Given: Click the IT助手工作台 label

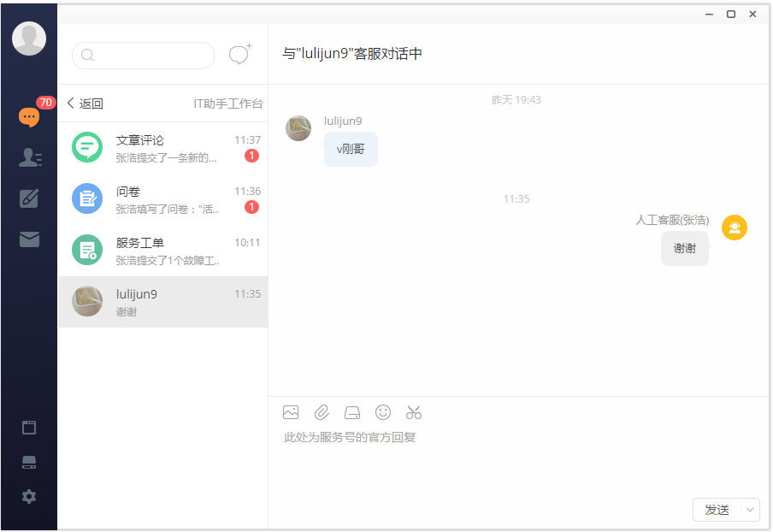Looking at the screenshot, I should [x=228, y=103].
